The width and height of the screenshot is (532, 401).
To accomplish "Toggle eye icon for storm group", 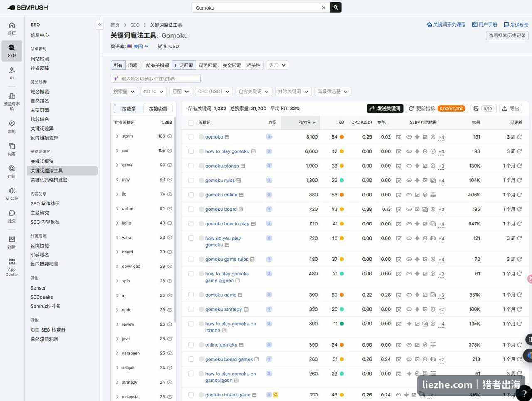I will coord(170,136).
